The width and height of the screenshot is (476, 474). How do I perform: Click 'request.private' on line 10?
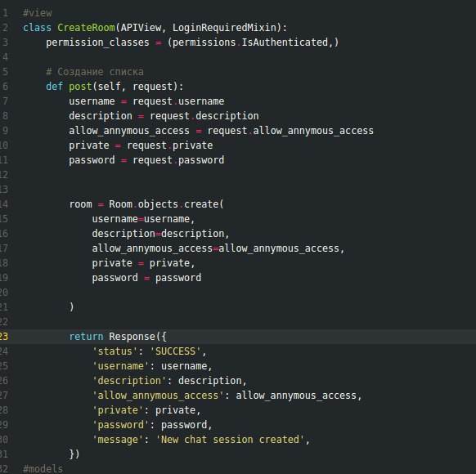coord(169,145)
